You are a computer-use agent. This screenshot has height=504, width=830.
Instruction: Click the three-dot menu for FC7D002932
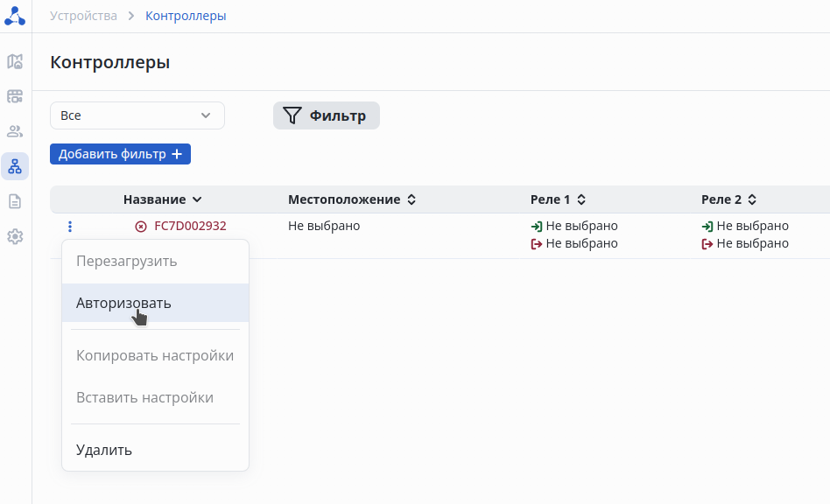tap(70, 227)
